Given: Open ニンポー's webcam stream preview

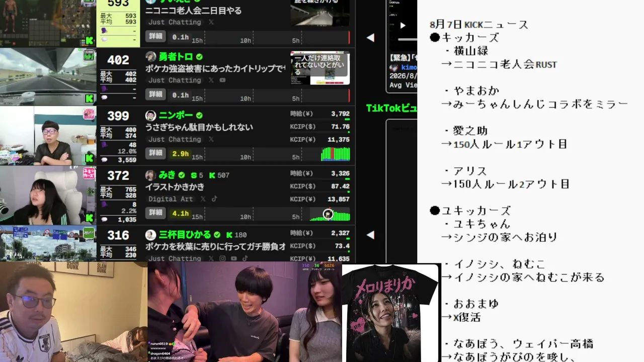Looking at the screenshot, I should click(48, 136).
